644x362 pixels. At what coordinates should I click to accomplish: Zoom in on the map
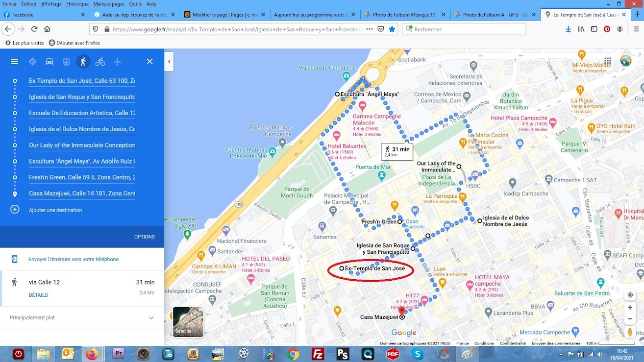(630, 308)
